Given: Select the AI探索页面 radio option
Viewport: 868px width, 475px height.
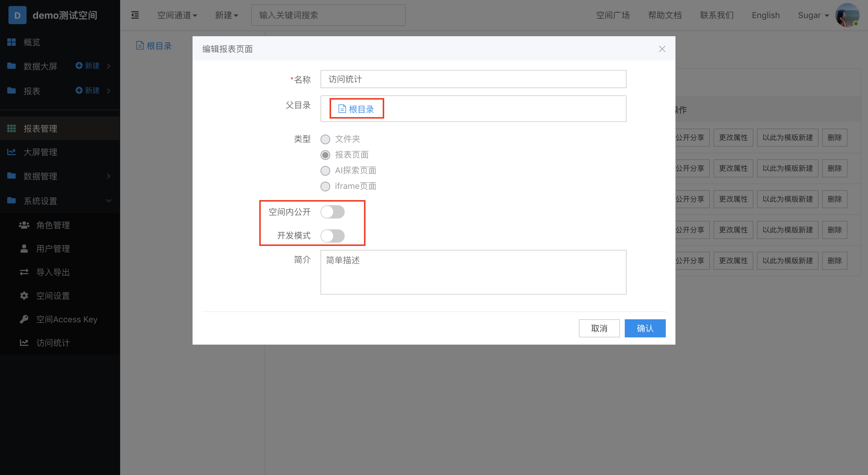Looking at the screenshot, I should click(x=325, y=171).
